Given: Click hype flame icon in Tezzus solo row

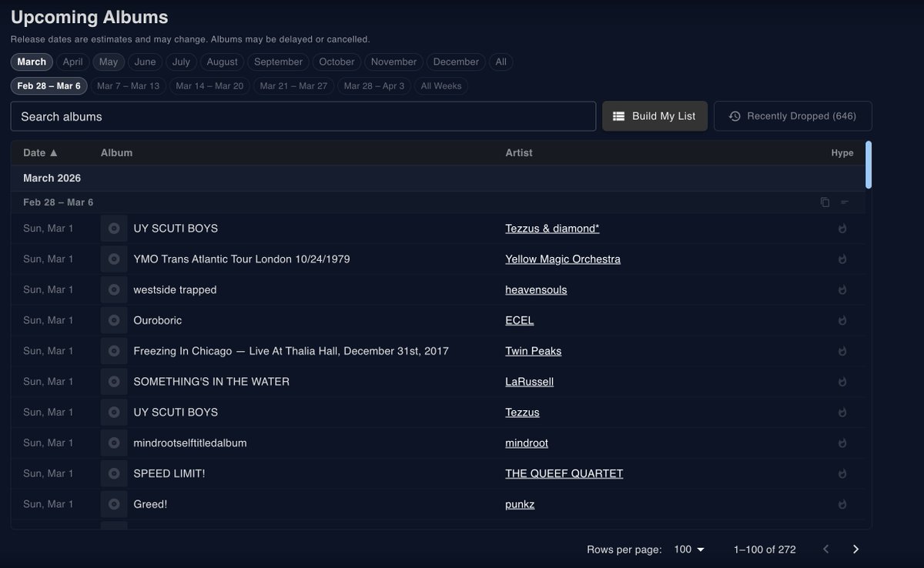Looking at the screenshot, I should pos(842,413).
